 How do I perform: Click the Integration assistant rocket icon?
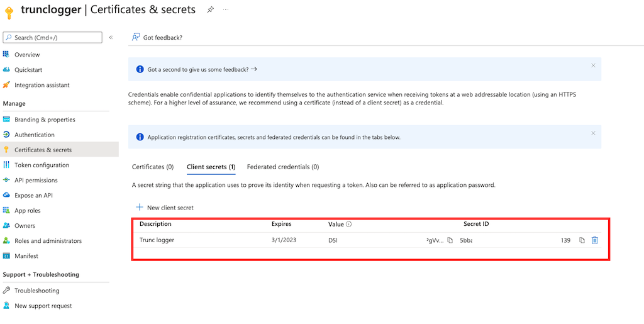coord(6,85)
